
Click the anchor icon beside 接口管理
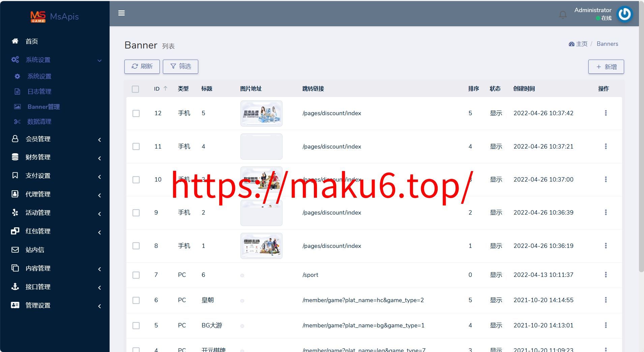pos(15,287)
